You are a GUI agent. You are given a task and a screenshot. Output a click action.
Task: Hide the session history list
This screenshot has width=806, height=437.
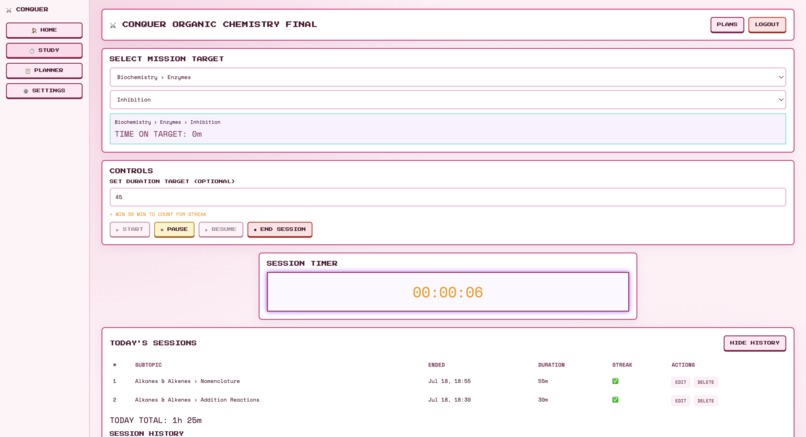pyautogui.click(x=755, y=343)
